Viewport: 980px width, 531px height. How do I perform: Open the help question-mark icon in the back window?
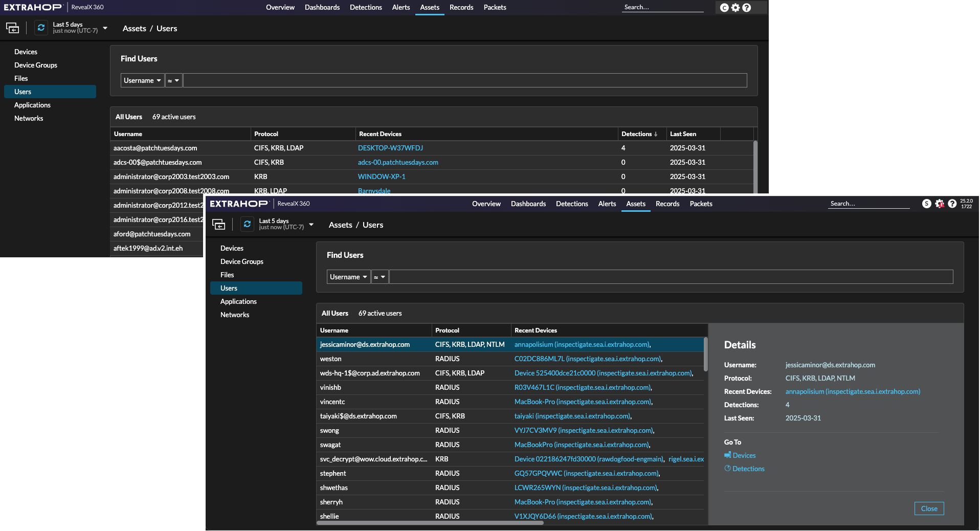click(x=747, y=8)
